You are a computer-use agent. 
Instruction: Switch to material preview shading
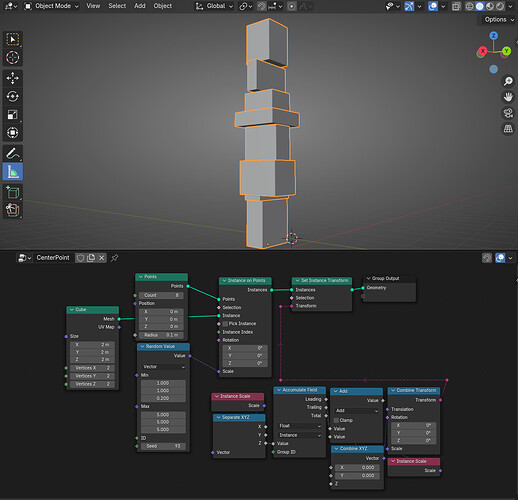click(490, 6)
